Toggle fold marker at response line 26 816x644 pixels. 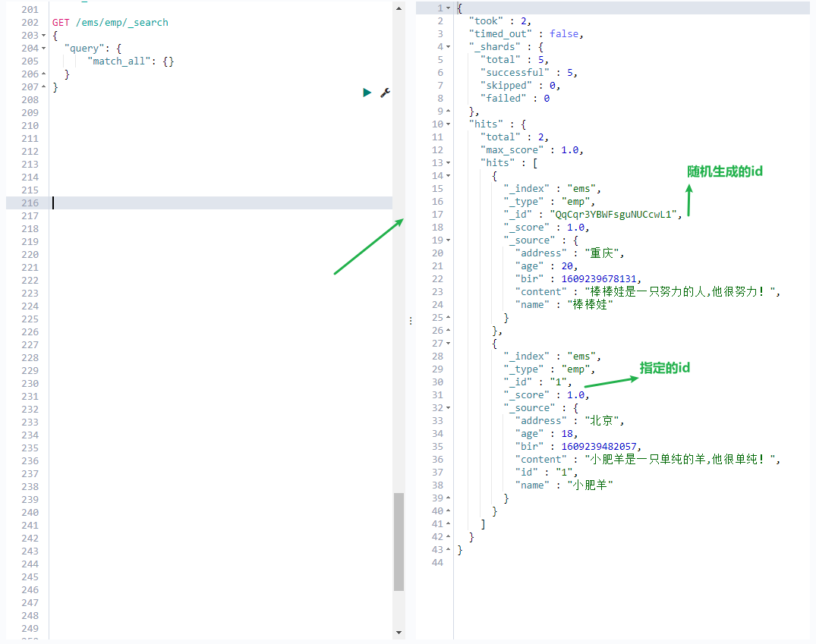pos(448,331)
